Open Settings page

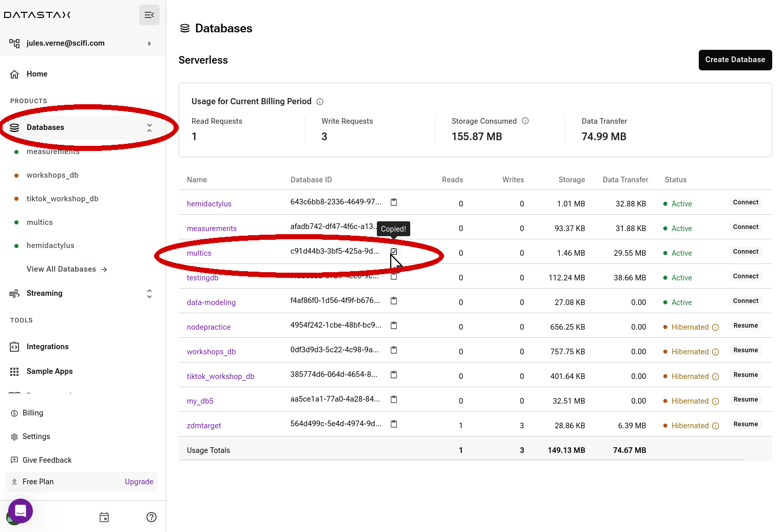36,436
